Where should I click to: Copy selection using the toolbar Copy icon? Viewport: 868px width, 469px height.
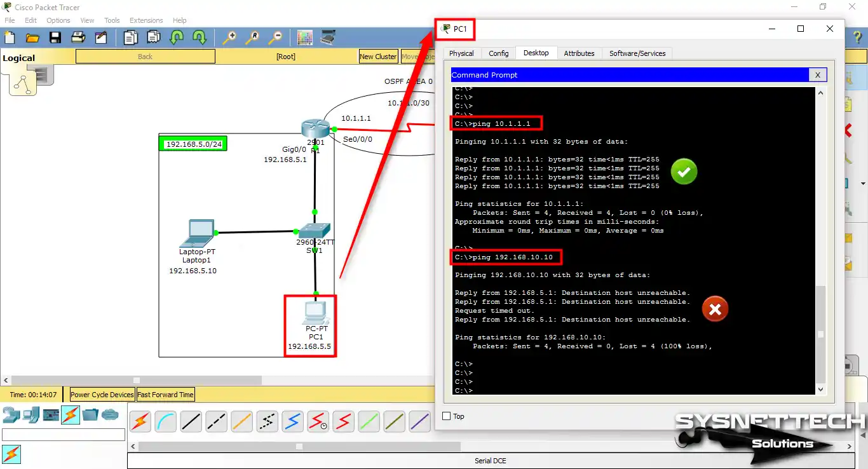[x=130, y=37]
